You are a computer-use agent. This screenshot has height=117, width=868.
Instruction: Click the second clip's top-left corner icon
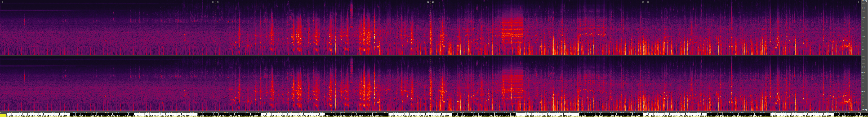(218, 2)
